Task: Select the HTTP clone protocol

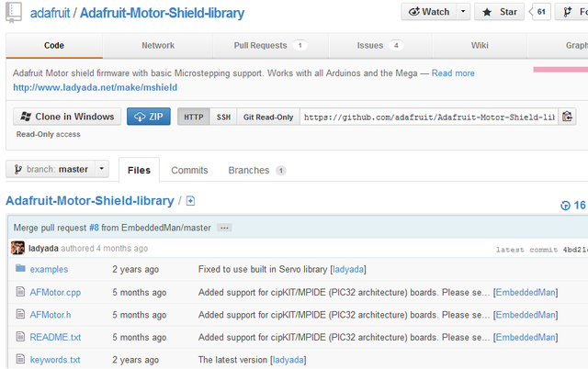Action: [192, 117]
